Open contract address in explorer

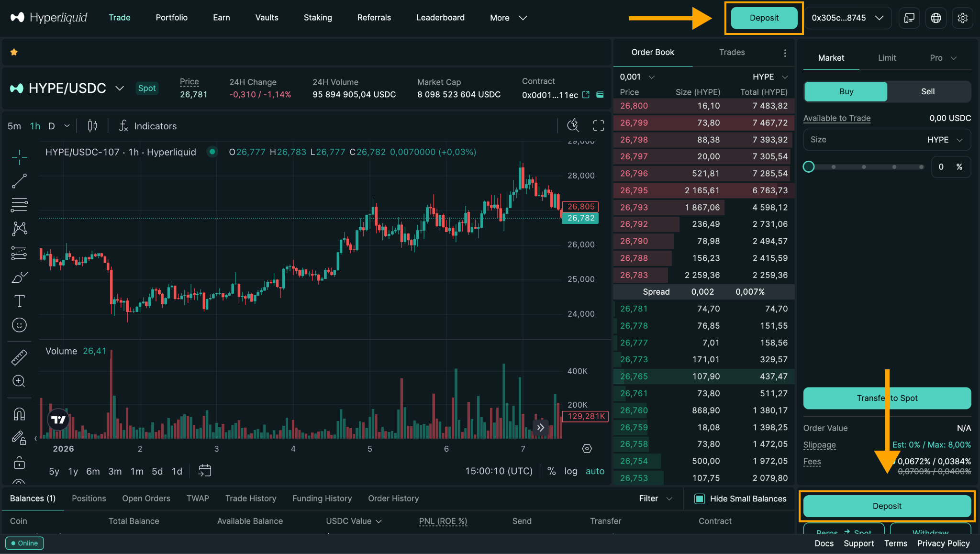tap(586, 95)
